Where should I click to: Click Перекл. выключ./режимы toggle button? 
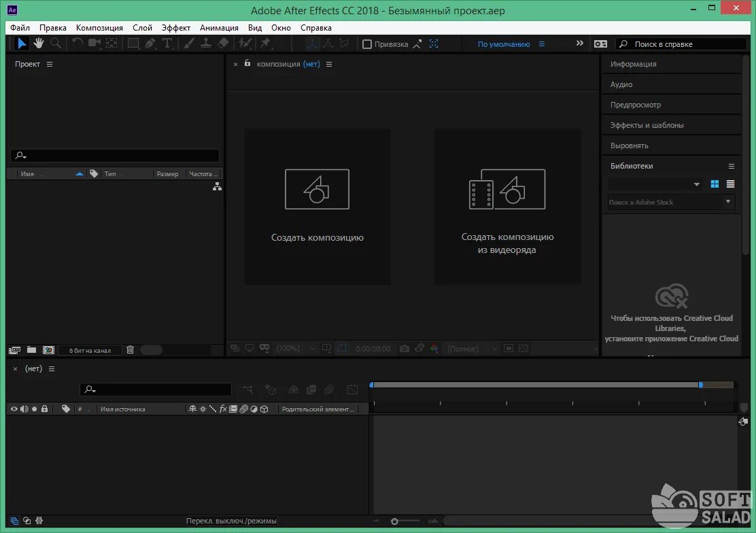pyautogui.click(x=231, y=521)
